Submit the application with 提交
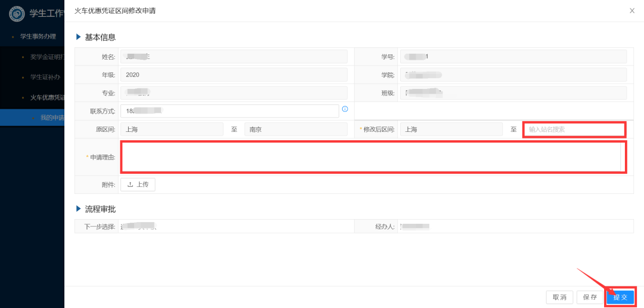 coord(620,297)
